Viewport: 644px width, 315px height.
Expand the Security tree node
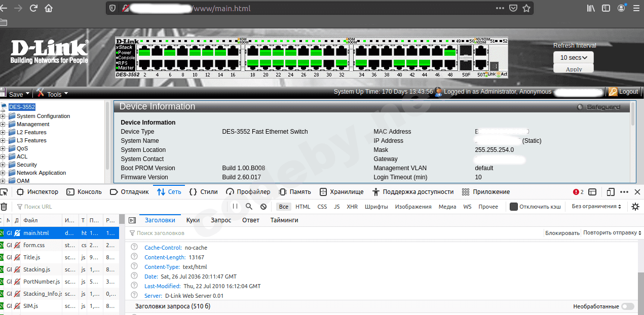(x=3, y=165)
